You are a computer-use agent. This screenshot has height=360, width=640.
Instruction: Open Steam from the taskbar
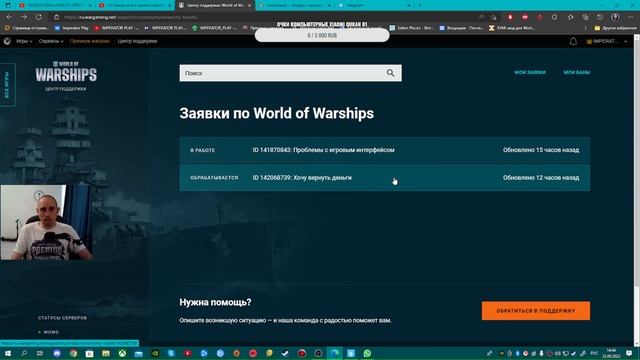(285, 353)
